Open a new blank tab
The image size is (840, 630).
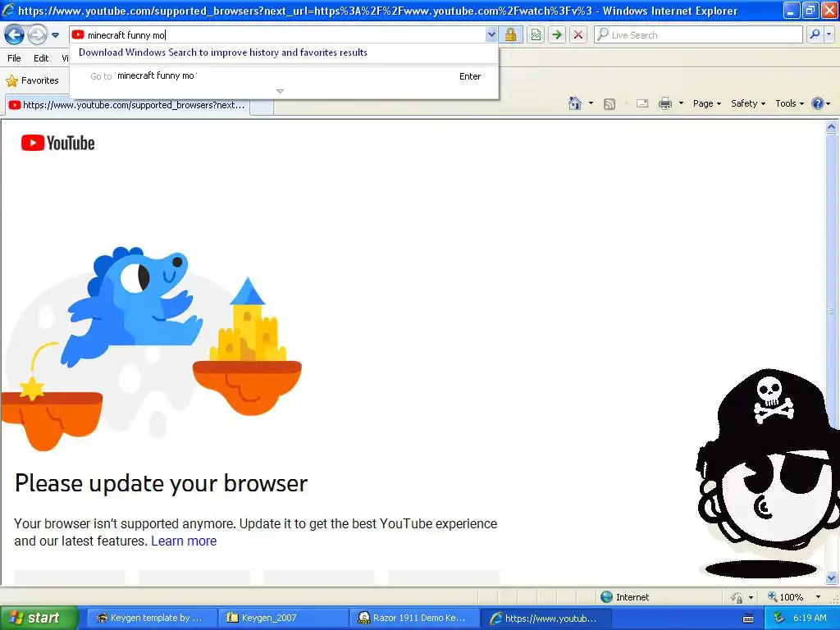[x=262, y=106]
